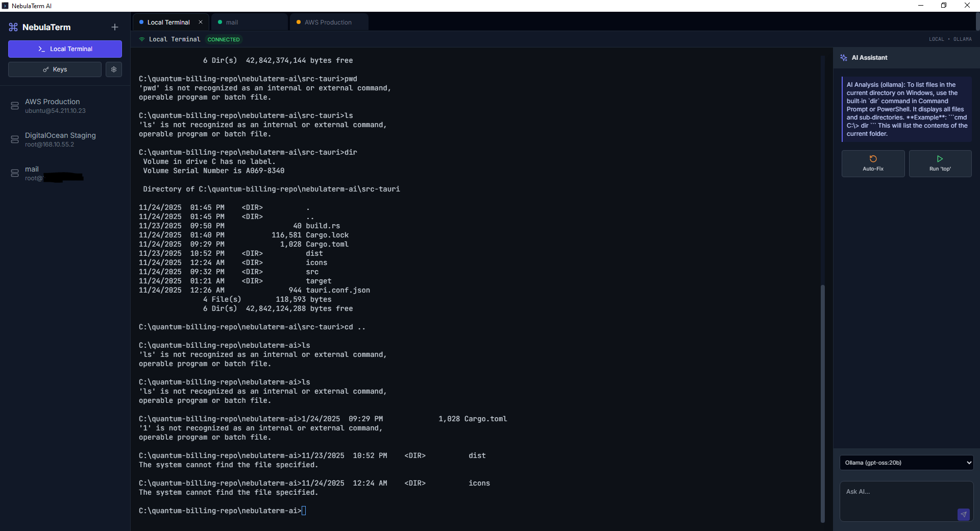Open the Local Terminal sidebar button
The image size is (980, 531).
[65, 49]
